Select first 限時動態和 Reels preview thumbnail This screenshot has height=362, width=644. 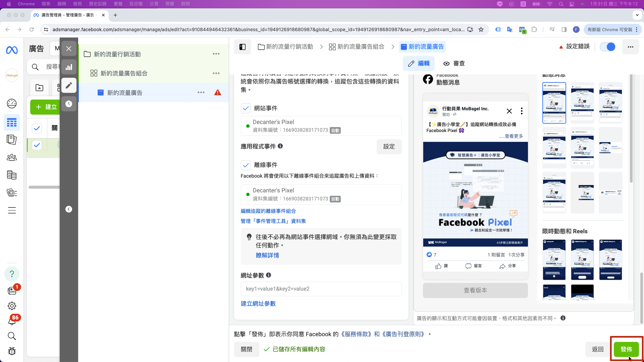click(554, 260)
